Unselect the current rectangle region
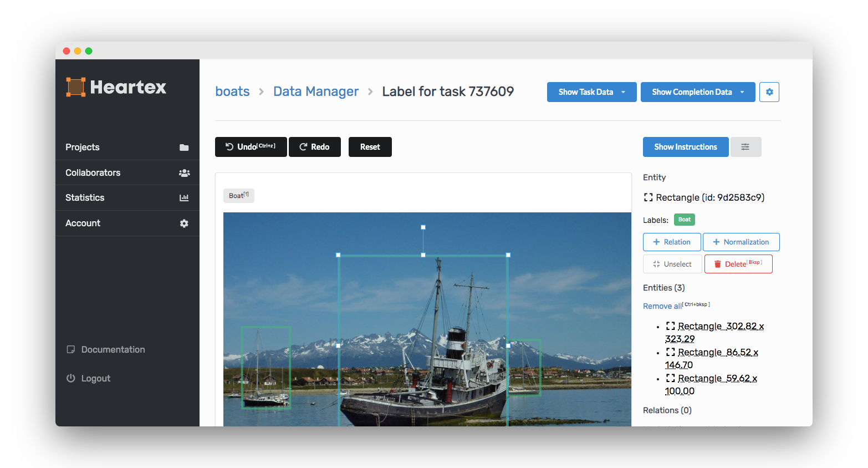 point(672,264)
